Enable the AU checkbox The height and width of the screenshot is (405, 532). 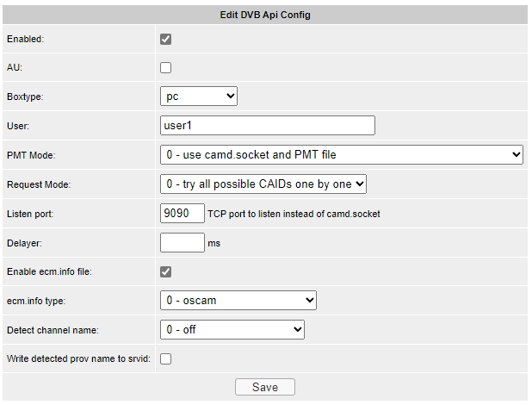pos(166,67)
